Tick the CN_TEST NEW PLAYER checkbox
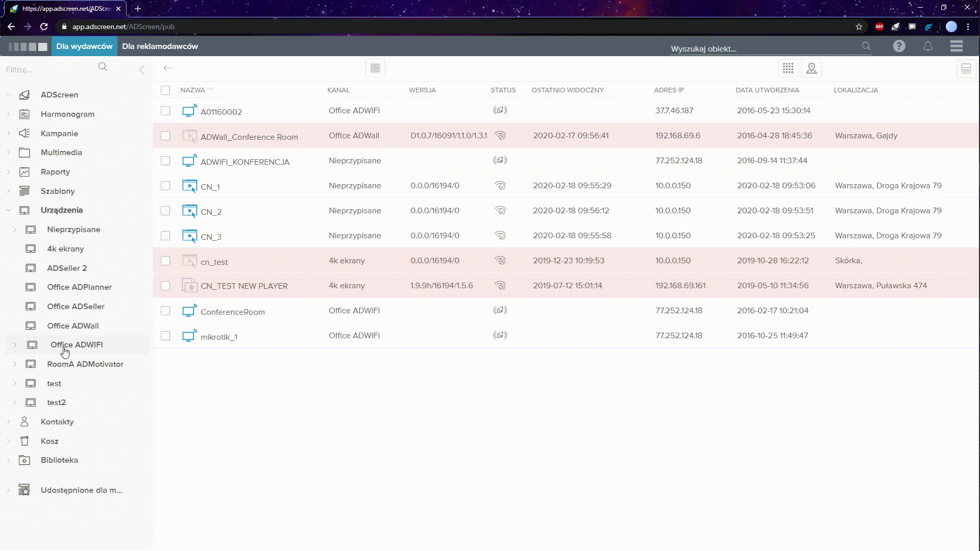Viewport: 980px width, 551px height. [165, 286]
